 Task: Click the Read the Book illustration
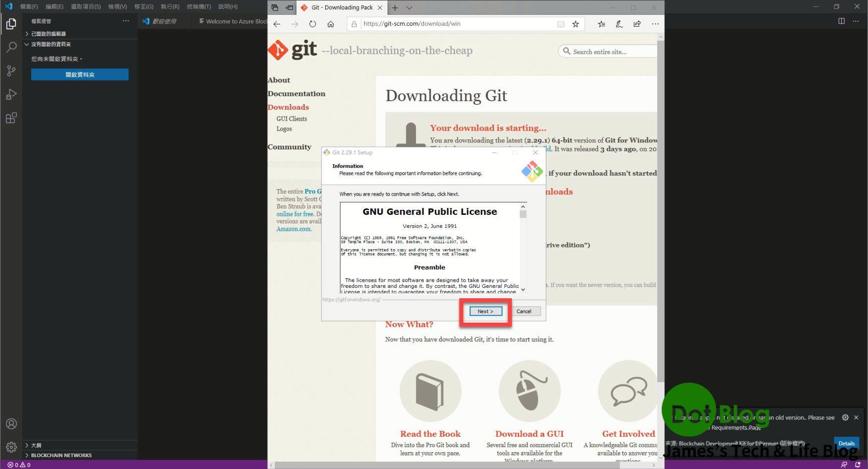point(430,391)
